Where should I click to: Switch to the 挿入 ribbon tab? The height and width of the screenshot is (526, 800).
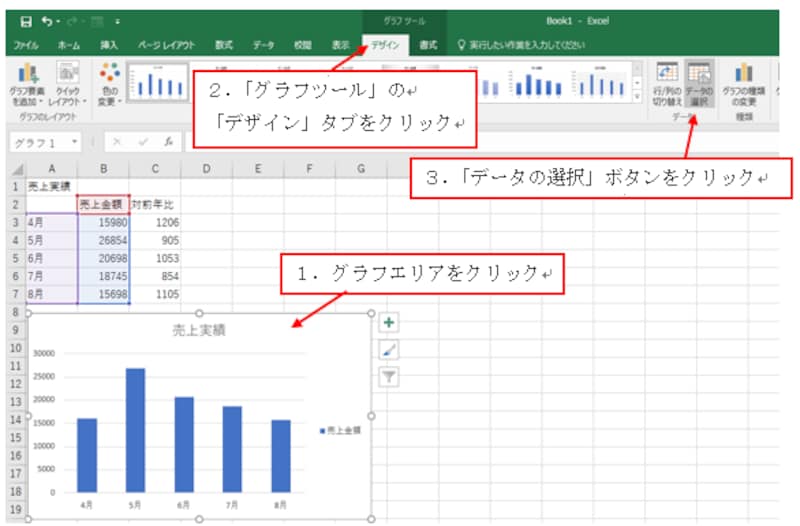(x=109, y=45)
